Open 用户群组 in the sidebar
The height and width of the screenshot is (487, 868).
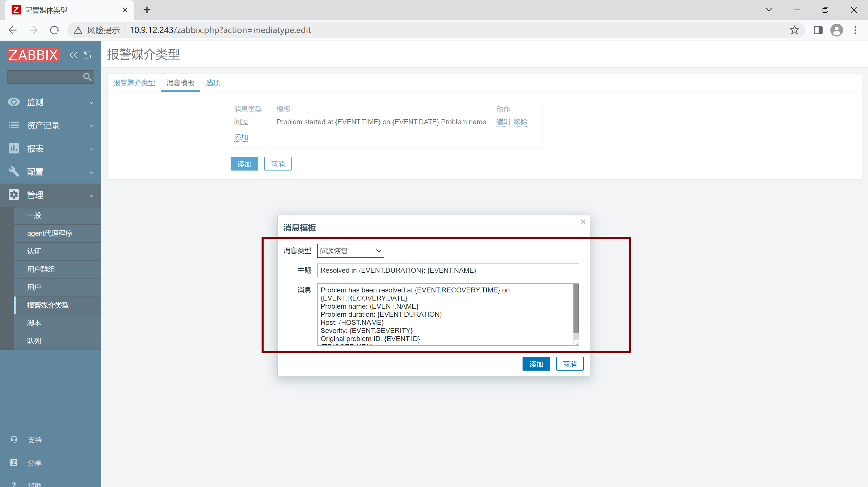click(57, 269)
